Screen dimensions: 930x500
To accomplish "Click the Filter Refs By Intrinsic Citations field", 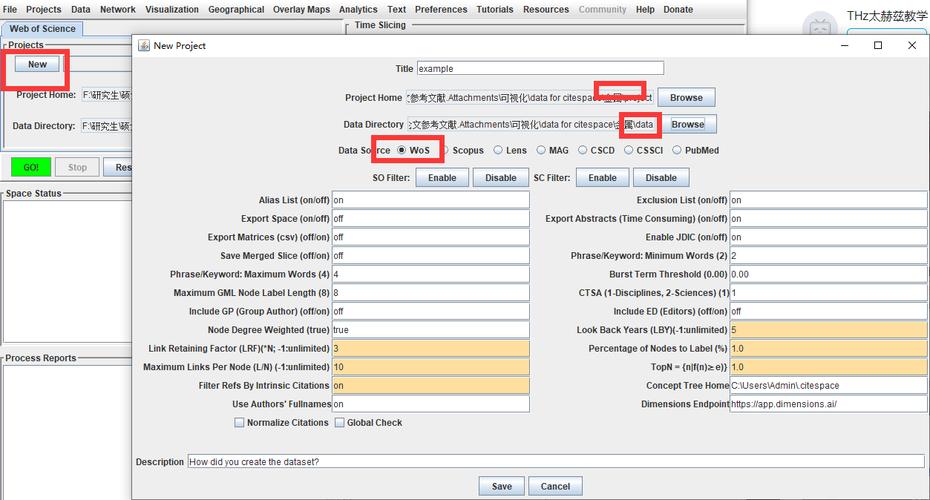I will tap(431, 385).
